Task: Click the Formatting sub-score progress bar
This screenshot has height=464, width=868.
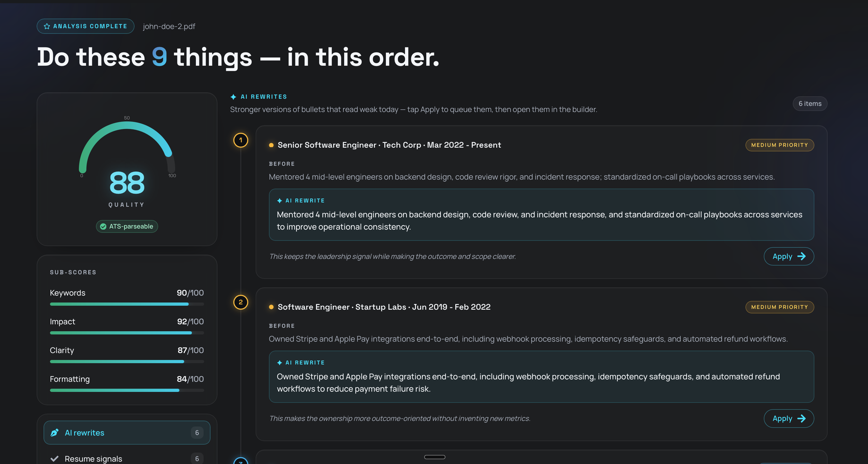Action: (127, 390)
